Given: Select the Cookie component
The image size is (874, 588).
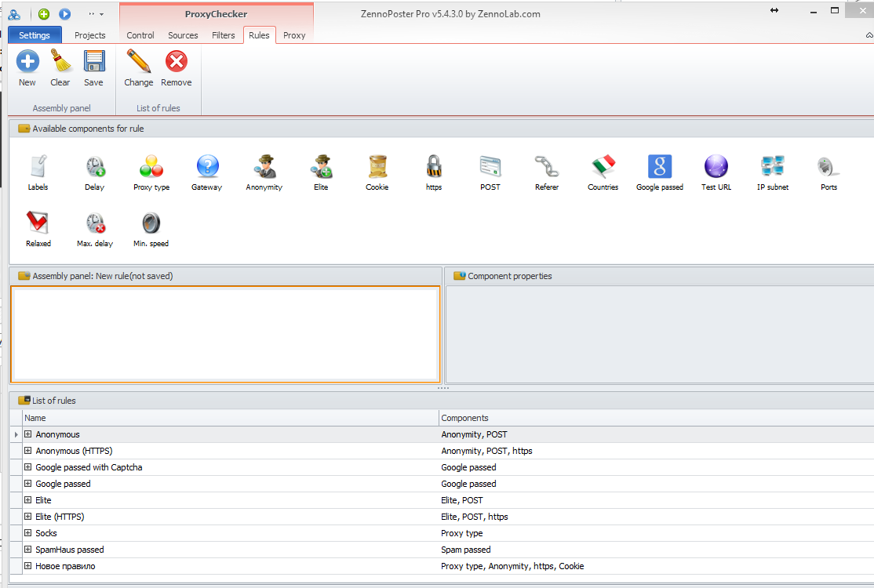Looking at the screenshot, I should click(x=377, y=172).
